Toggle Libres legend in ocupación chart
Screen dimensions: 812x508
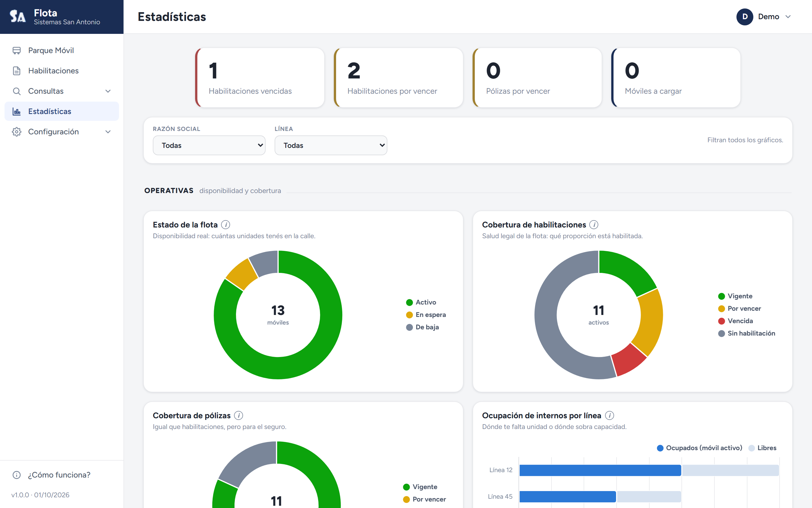point(762,448)
